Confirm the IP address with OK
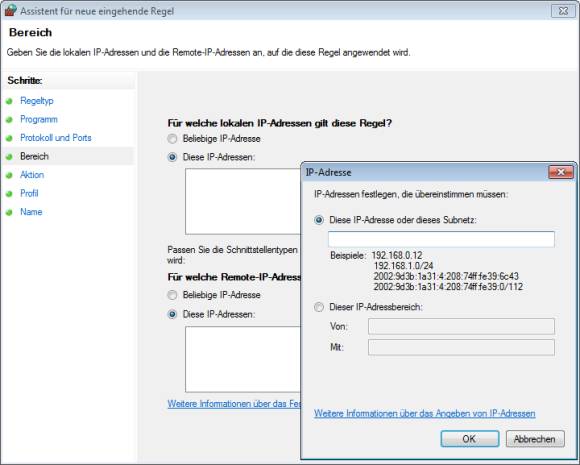The width and height of the screenshot is (580, 465). pyautogui.click(x=470, y=439)
